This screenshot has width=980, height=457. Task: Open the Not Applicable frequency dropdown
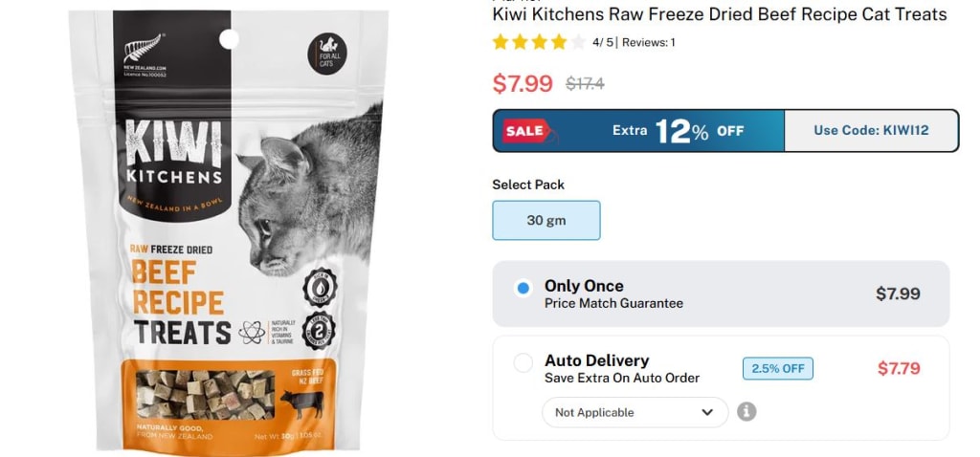[635, 413]
